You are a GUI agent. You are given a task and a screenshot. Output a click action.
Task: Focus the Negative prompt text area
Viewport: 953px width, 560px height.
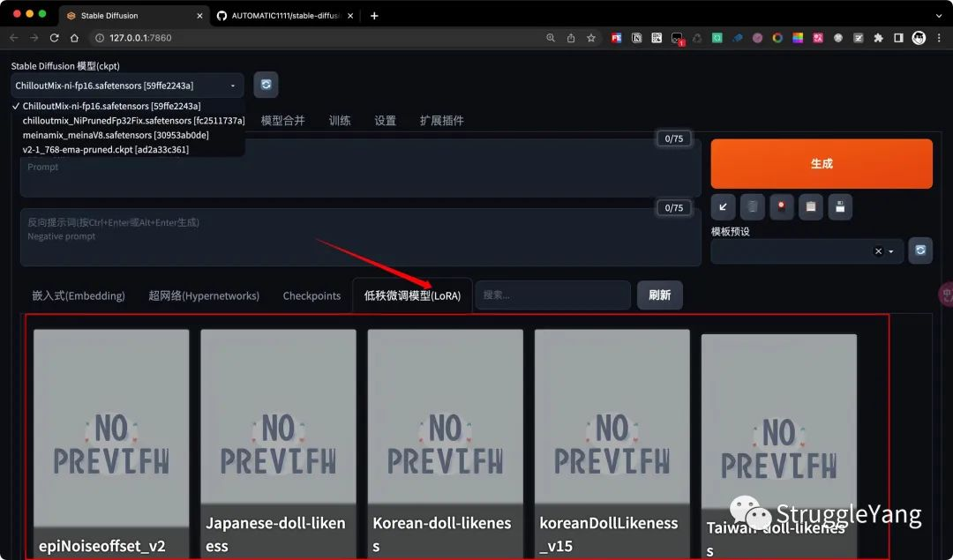click(x=360, y=237)
